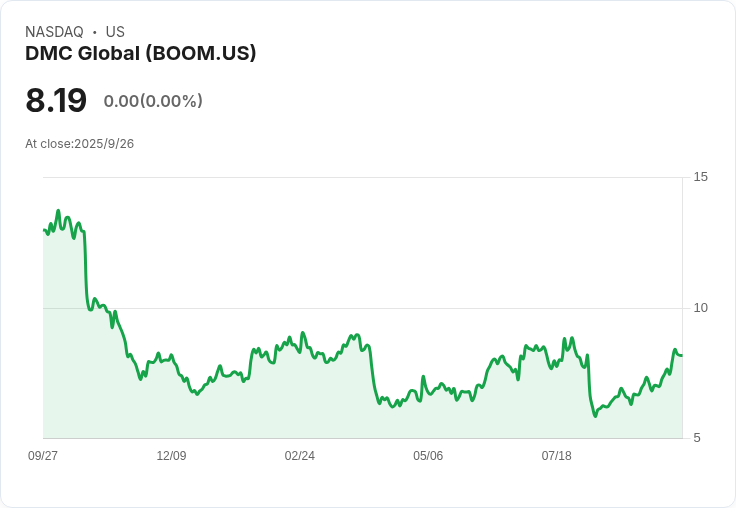The width and height of the screenshot is (736, 508).
Task: Click the 15 y-axis value
Action: pyautogui.click(x=700, y=177)
